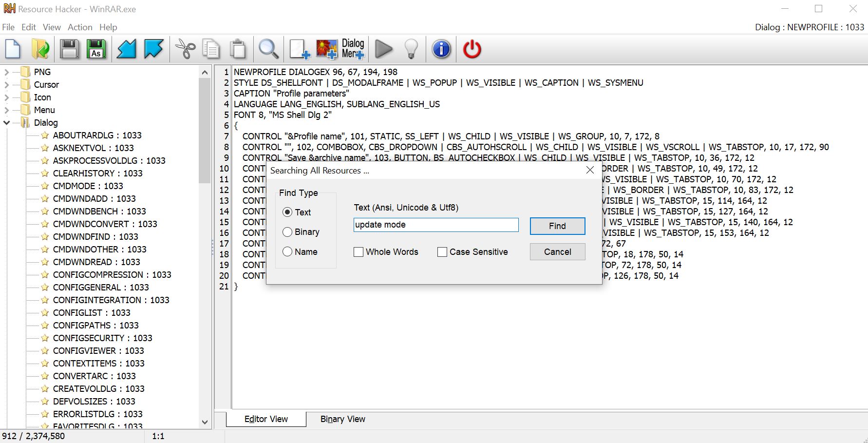This screenshot has width=868, height=443.
Task: Paste from clipboard using the Paste icon
Action: click(238, 49)
